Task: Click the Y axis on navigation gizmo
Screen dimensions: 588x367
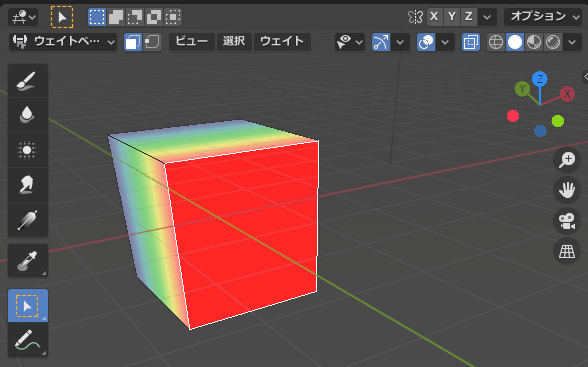Action: pos(522,89)
